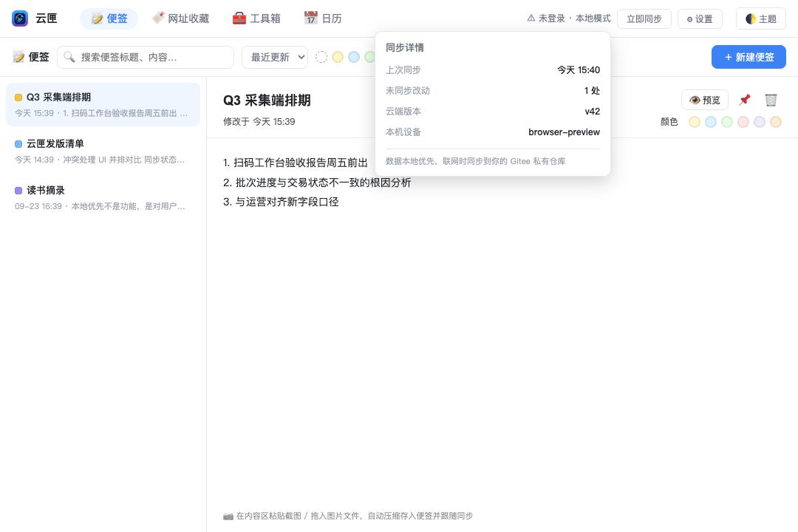Click line 与运营对齐新字段口径
Viewport: 798px width, 532px height.
coord(281,202)
